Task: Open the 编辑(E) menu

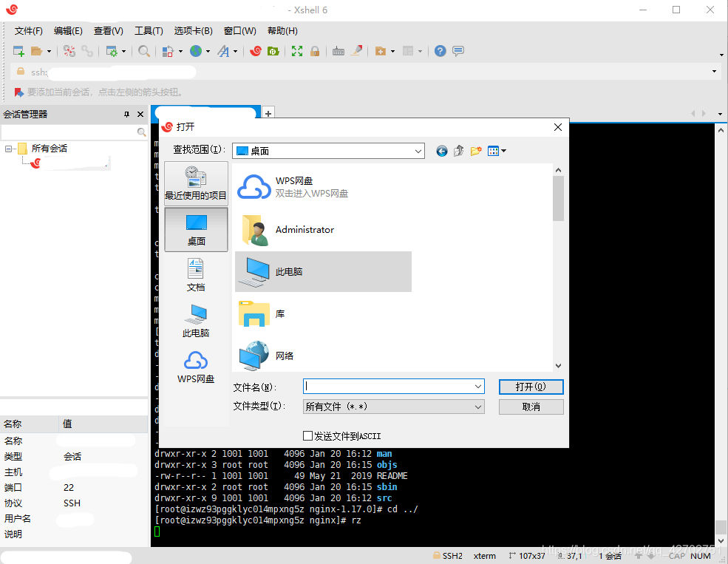Action: 68,30
